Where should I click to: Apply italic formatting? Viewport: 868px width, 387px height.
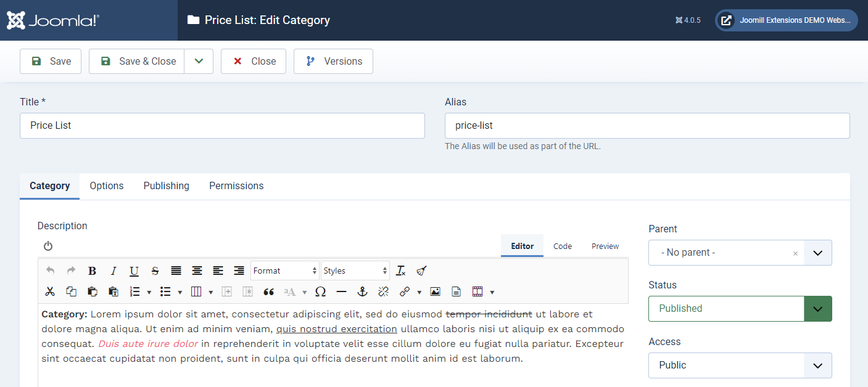pos(114,271)
